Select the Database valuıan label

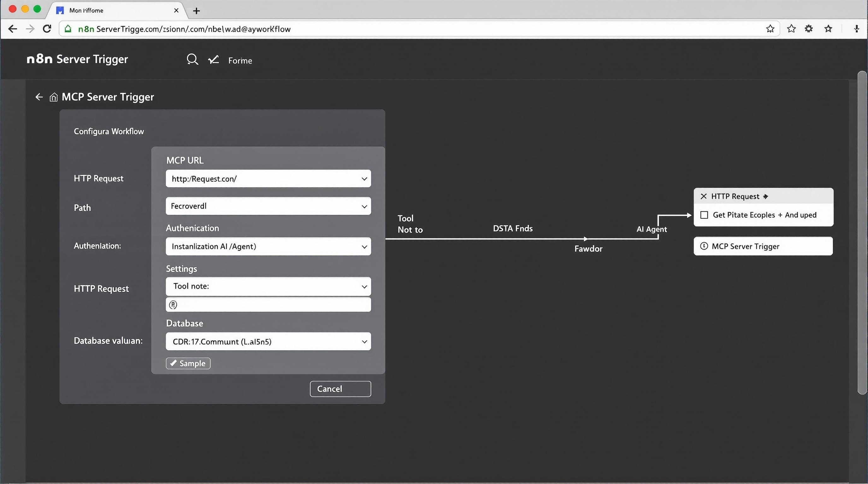click(x=108, y=341)
